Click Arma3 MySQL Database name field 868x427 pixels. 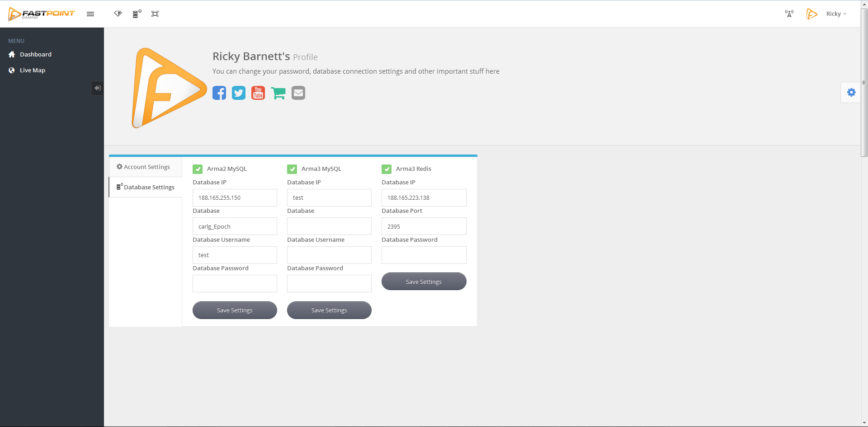329,226
